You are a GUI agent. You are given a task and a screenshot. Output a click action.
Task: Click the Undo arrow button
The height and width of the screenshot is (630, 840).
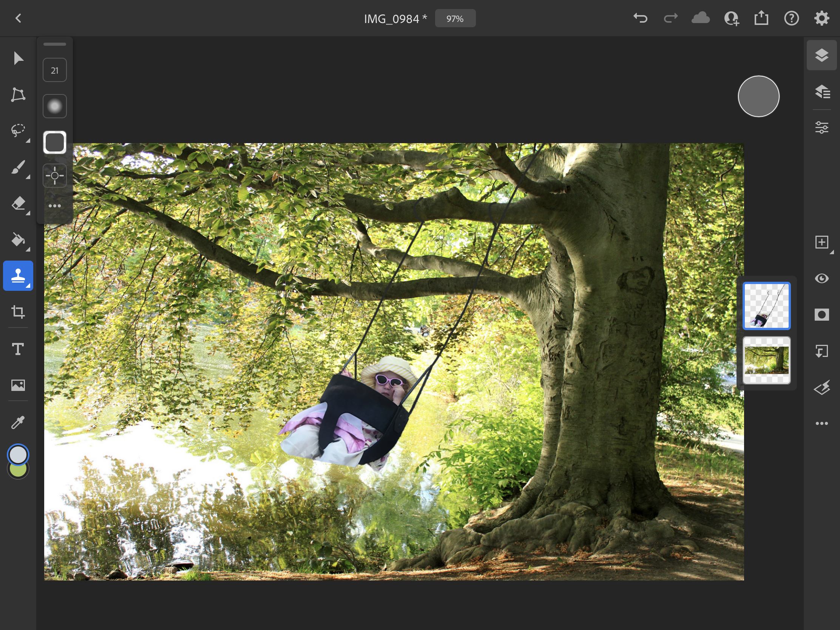pyautogui.click(x=640, y=18)
